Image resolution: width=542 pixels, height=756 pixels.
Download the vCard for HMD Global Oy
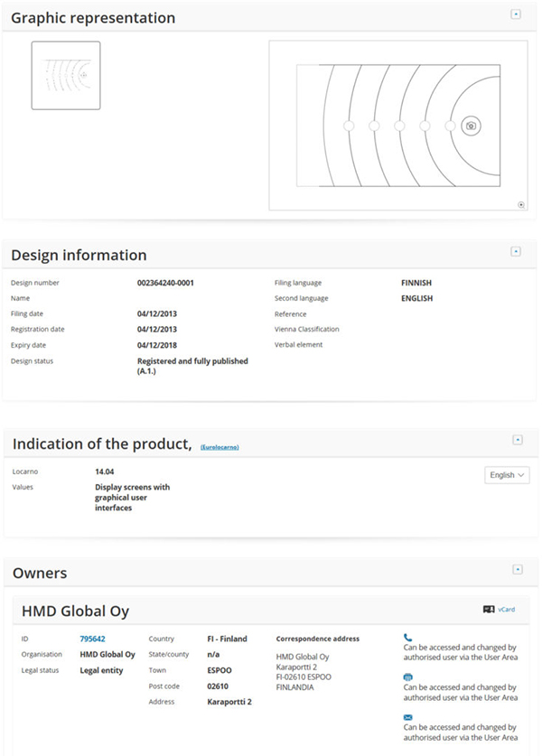(x=507, y=610)
